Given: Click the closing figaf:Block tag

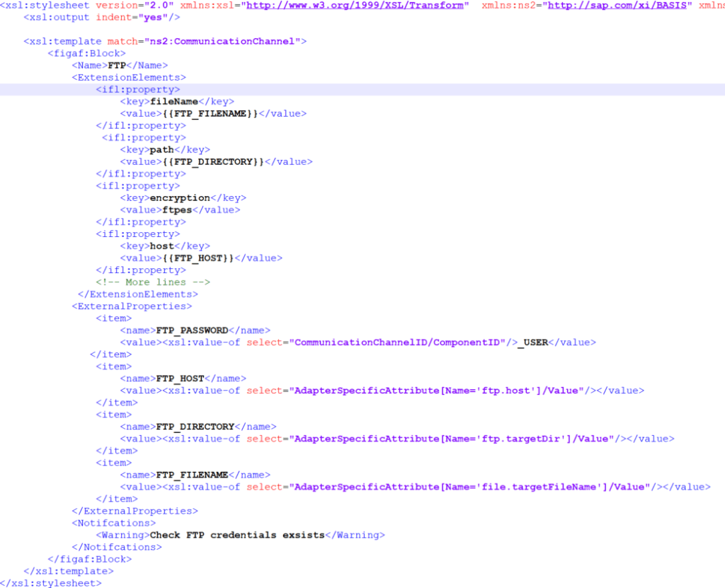Looking at the screenshot, I should pos(90,559).
